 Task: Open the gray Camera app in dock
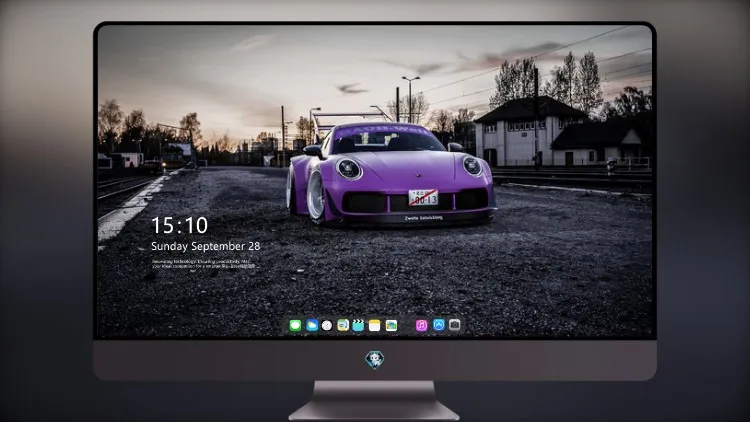(x=455, y=325)
